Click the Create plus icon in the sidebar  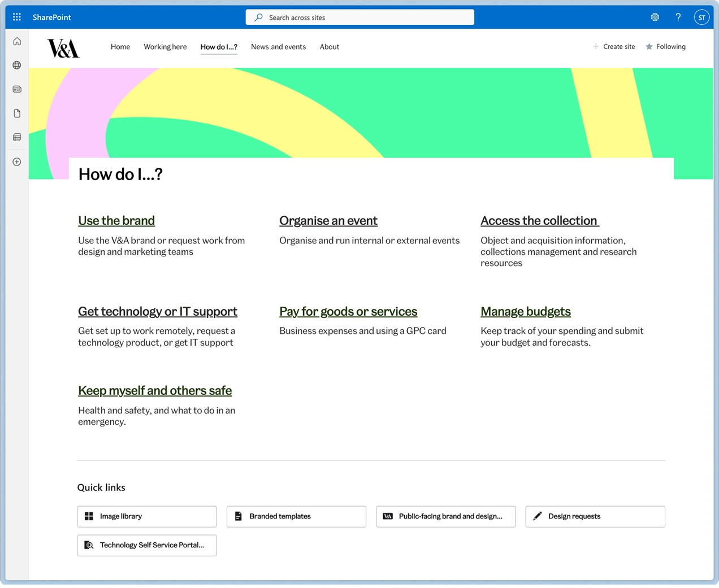point(16,162)
